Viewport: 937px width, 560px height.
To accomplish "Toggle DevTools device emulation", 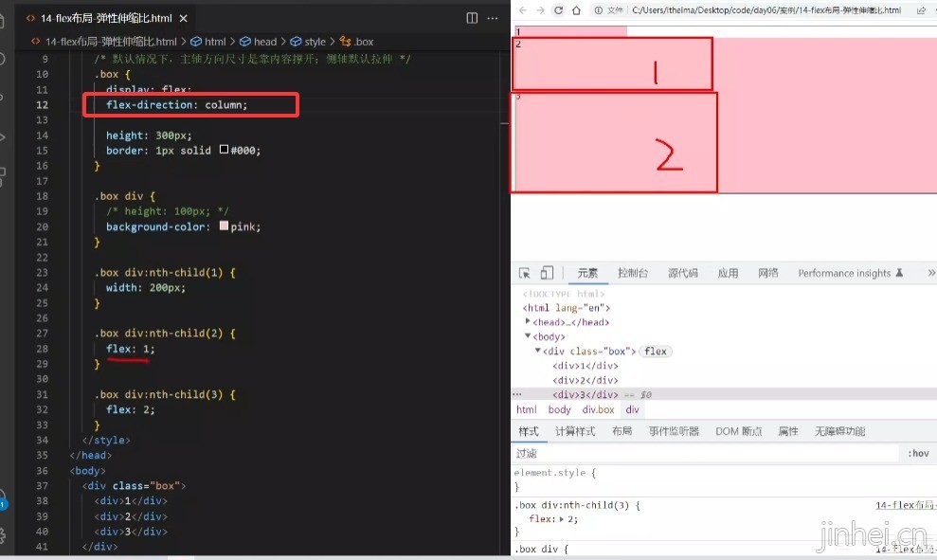I will click(x=546, y=273).
